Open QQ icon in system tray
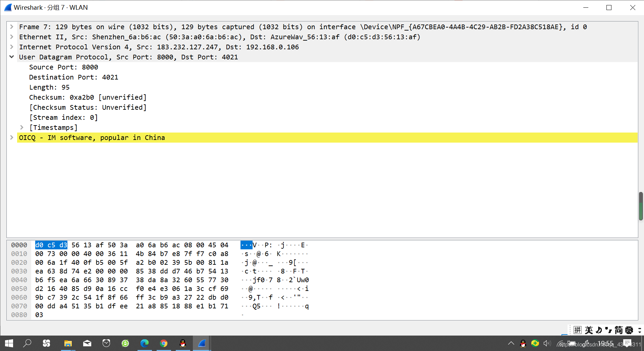Screen dimensions: 644x351 [x=523, y=343]
